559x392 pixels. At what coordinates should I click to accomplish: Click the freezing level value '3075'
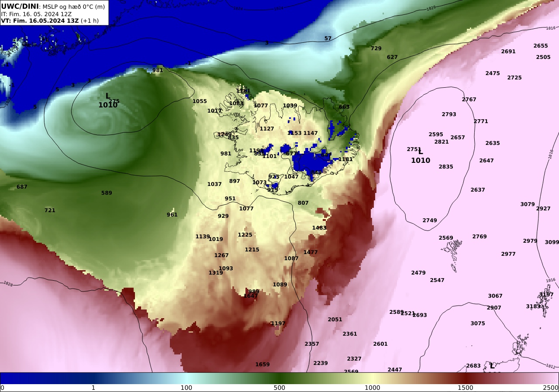478,323
